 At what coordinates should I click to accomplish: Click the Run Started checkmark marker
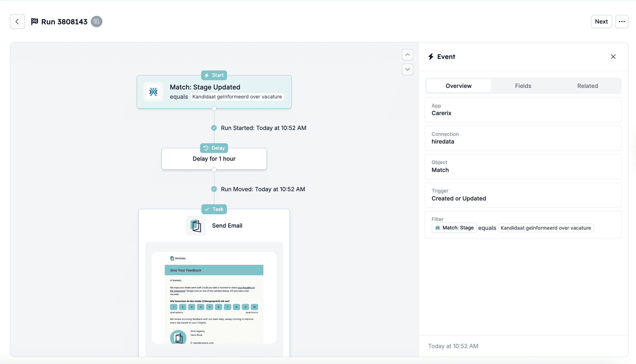point(214,128)
